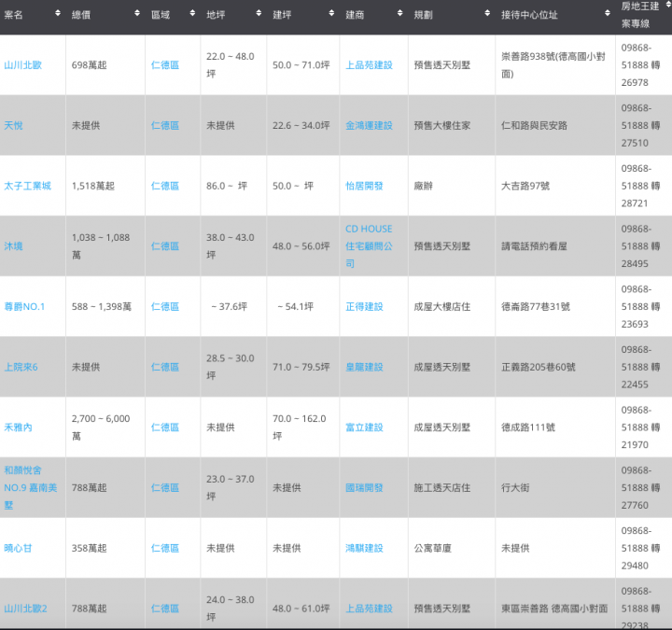Select building area 71.0 ~ 79.5坪
672x630 pixels.
pyautogui.click(x=301, y=368)
